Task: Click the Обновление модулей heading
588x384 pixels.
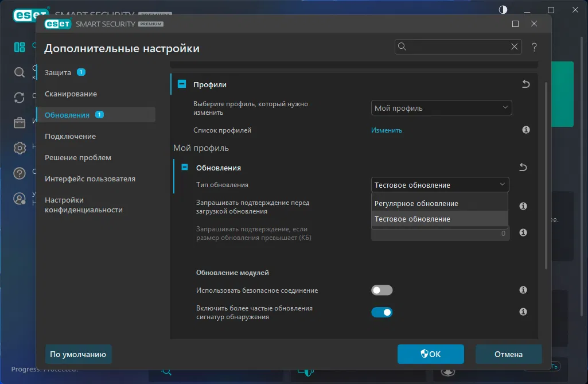Action: pos(232,273)
